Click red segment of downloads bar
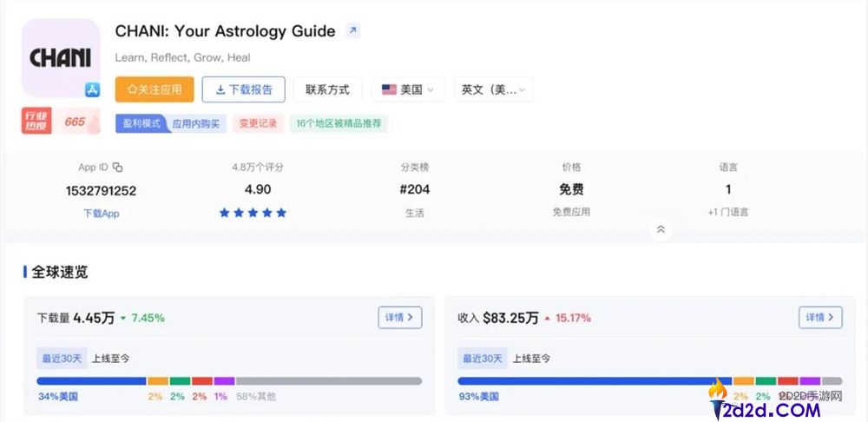 click(x=202, y=381)
